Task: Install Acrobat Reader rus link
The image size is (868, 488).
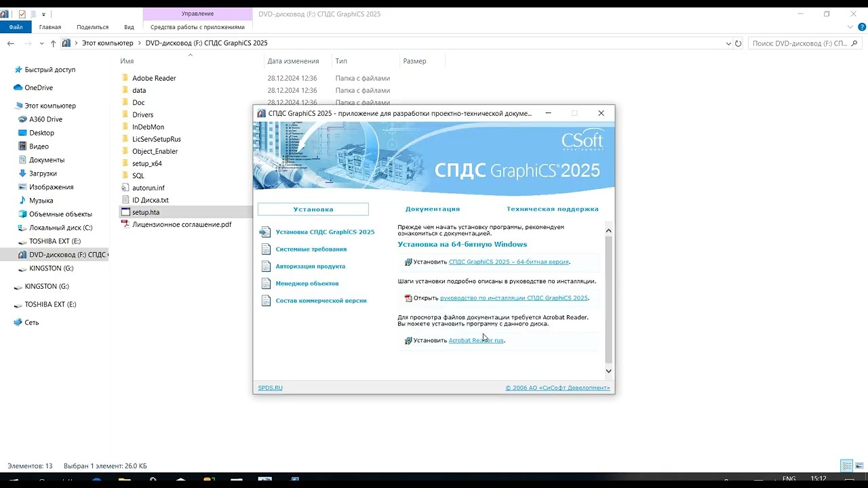Action: (476, 340)
